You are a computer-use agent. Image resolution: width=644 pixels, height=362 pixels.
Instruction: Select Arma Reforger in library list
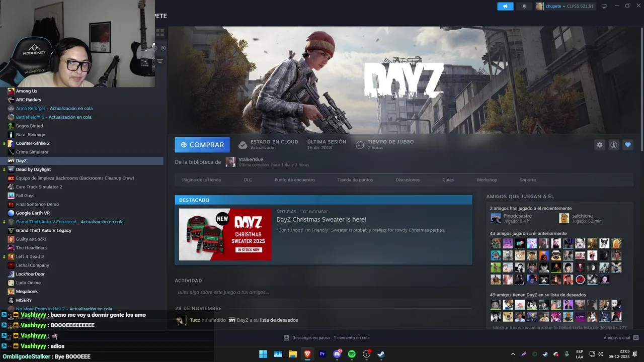coord(54,109)
